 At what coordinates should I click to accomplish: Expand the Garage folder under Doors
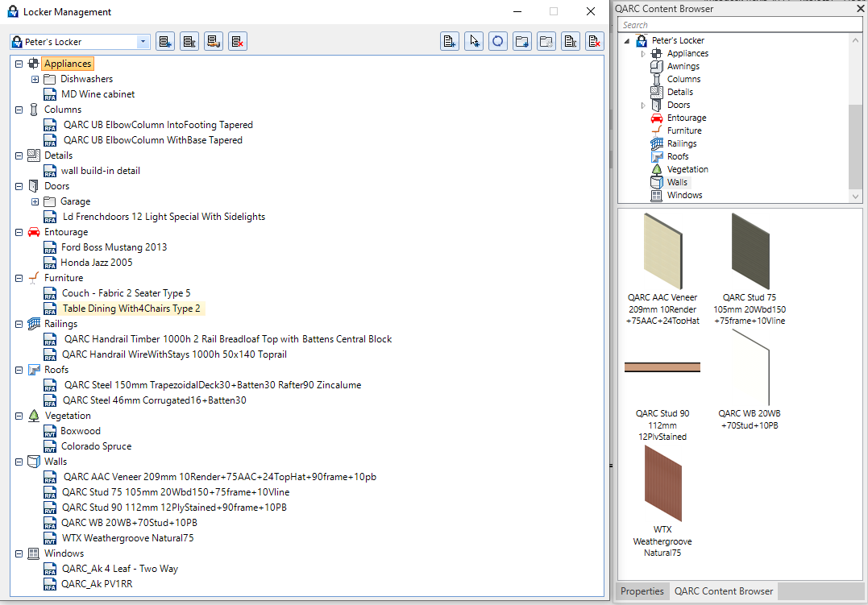click(35, 201)
